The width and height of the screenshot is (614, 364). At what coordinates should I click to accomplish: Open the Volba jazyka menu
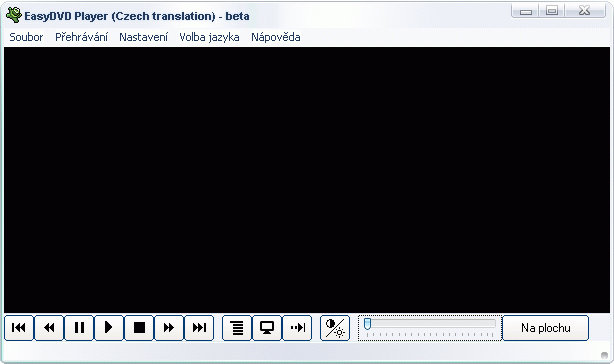tap(209, 37)
